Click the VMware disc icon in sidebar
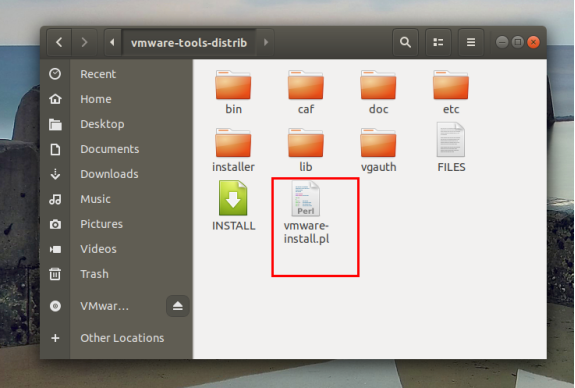The image size is (575, 388). tap(55, 306)
